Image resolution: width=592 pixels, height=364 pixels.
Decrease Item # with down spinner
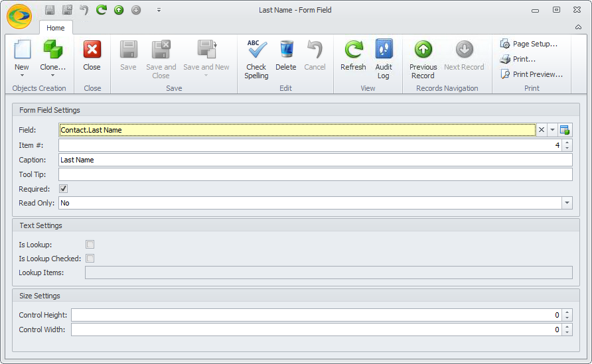(x=567, y=149)
